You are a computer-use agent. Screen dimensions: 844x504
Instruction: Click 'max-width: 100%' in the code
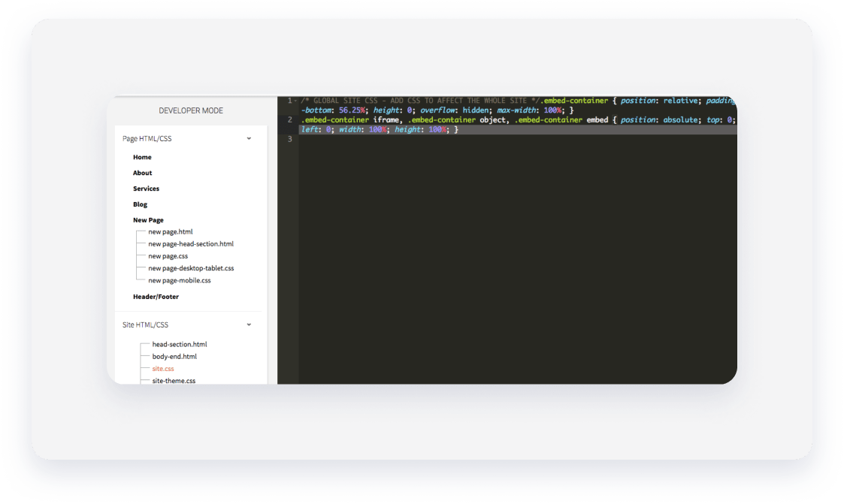click(530, 110)
